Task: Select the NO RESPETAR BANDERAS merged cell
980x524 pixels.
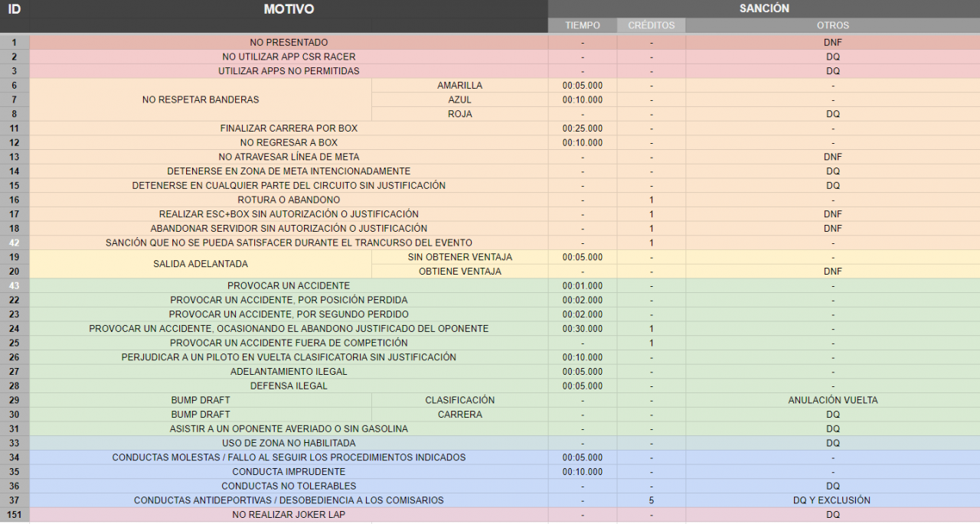Action: coord(201,99)
